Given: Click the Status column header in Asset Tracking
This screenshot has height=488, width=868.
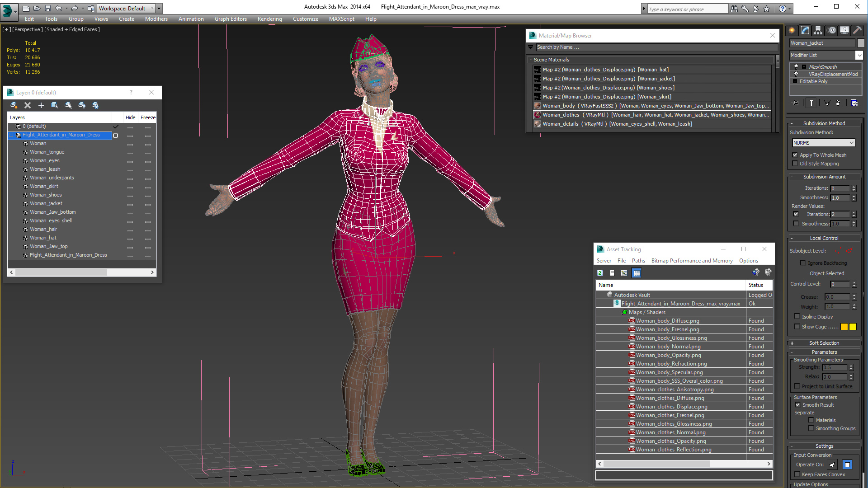Looking at the screenshot, I should [x=759, y=285].
